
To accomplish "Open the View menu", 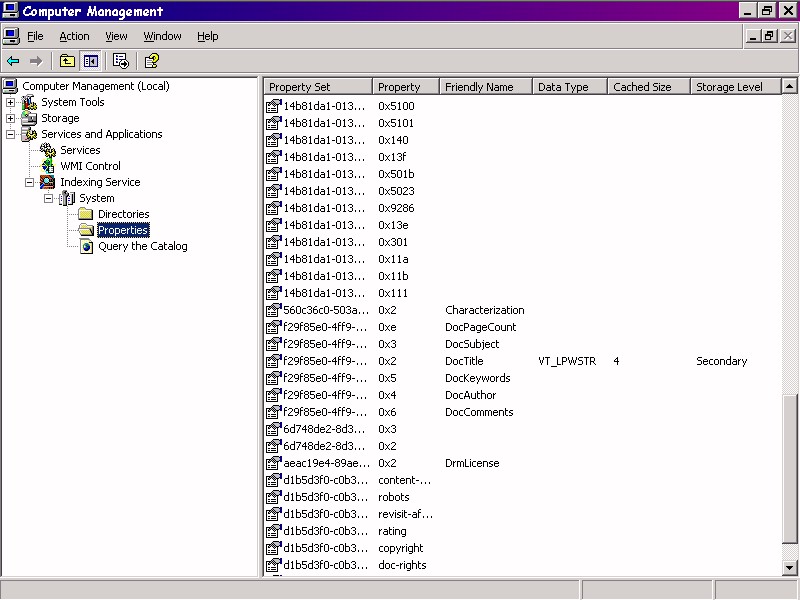I will point(116,36).
